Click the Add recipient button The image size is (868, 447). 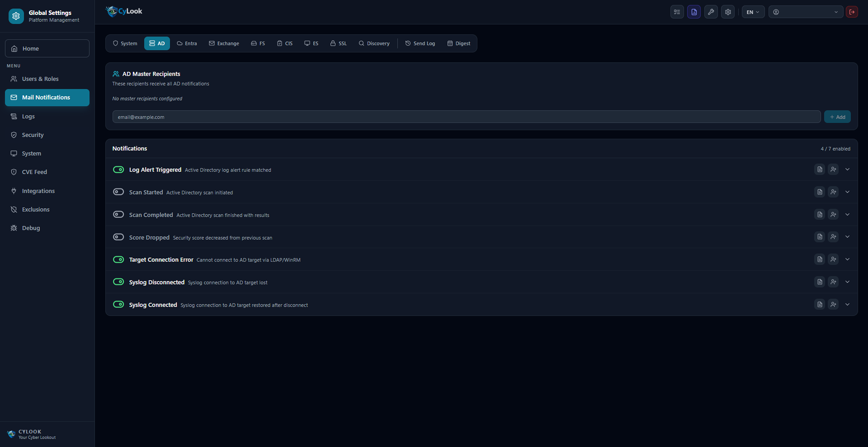click(x=837, y=117)
